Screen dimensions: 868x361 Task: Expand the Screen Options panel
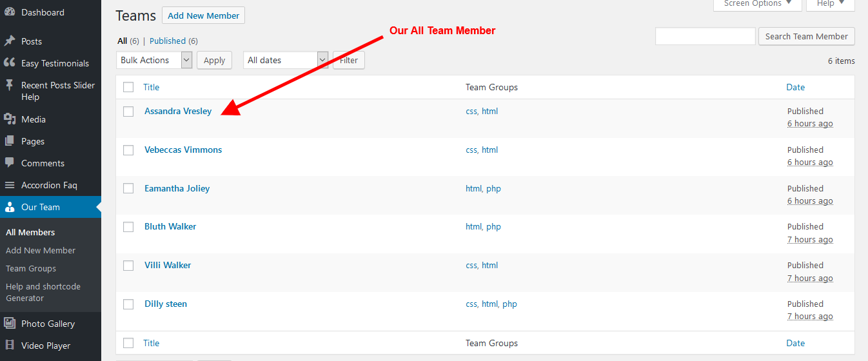757,4
